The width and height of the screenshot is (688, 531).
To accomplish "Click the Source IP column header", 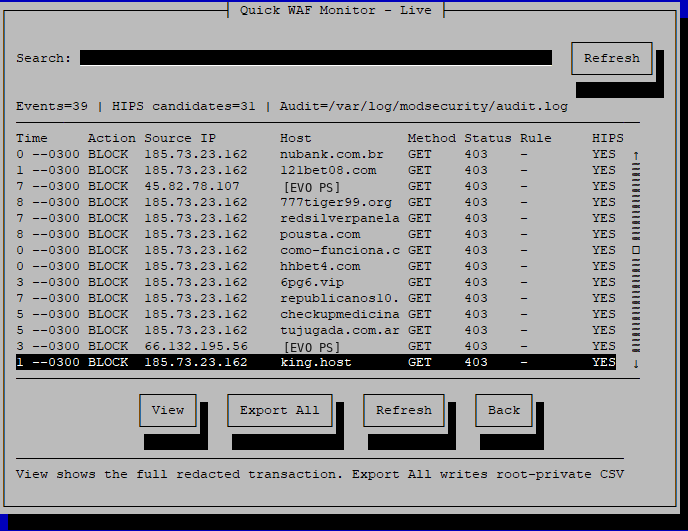I will click(180, 138).
